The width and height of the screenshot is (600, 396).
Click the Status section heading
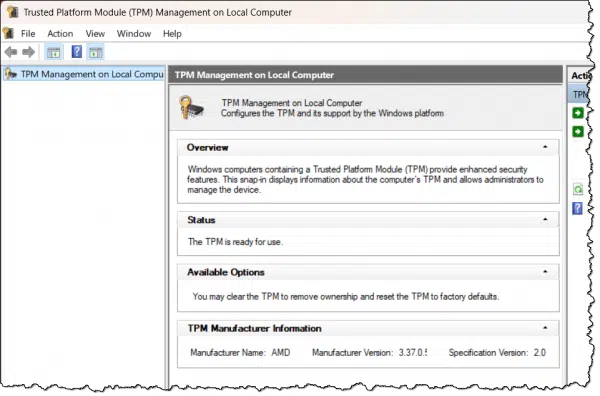coord(201,220)
